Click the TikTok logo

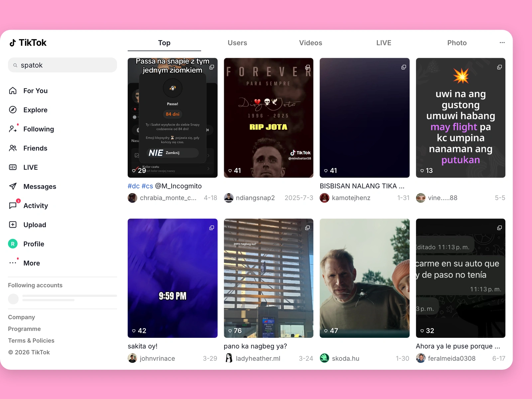click(x=28, y=43)
